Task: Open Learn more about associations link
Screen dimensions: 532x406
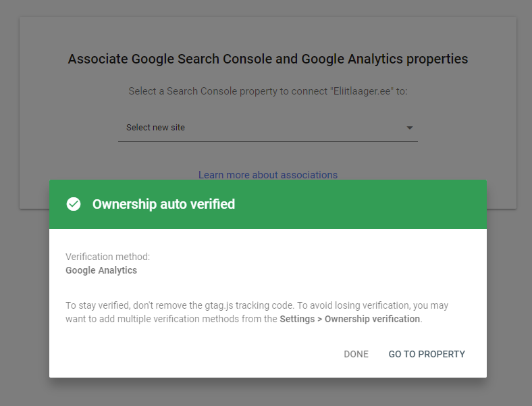Action: (x=267, y=174)
